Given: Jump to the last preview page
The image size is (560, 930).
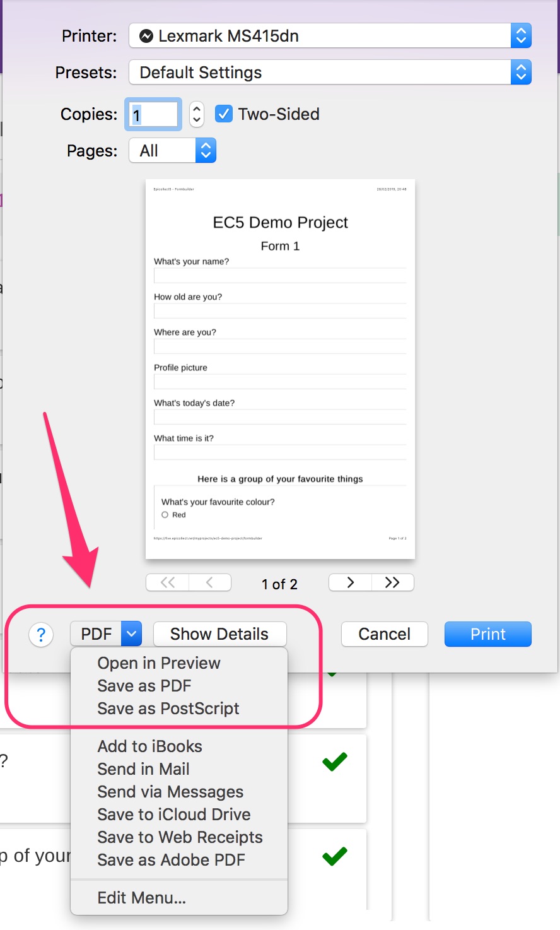Looking at the screenshot, I should click(392, 582).
